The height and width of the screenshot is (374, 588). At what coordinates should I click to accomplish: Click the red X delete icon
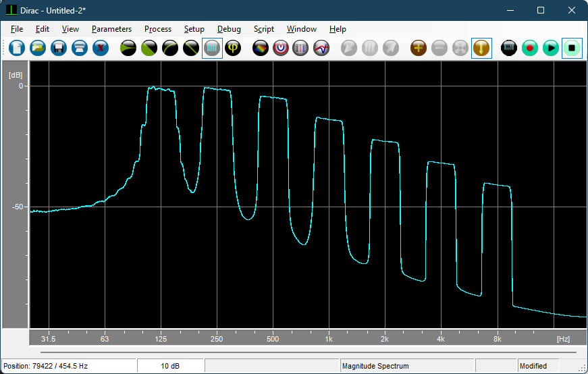(101, 48)
